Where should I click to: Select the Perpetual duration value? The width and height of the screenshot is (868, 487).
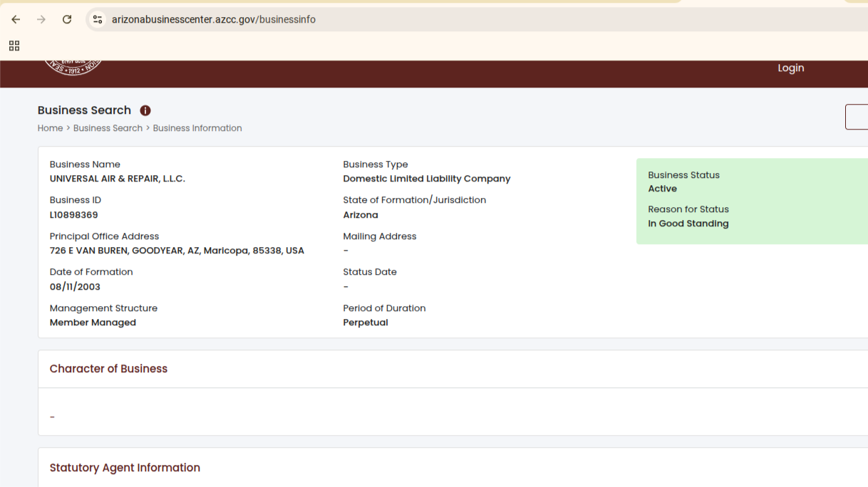pyautogui.click(x=366, y=323)
